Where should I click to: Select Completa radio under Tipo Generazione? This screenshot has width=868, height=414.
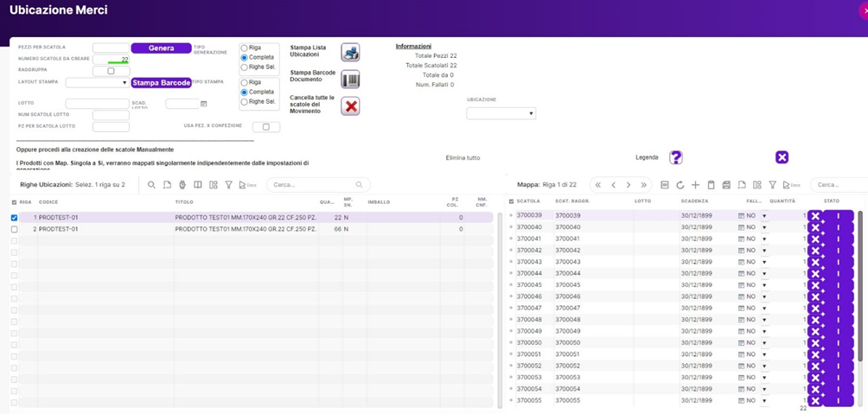244,58
